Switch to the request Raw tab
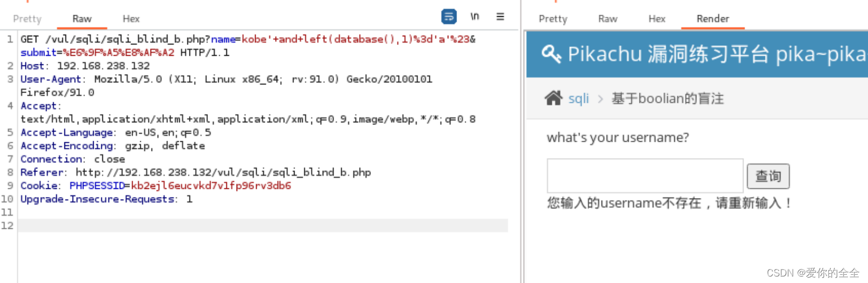Viewport: 868px width, 283px height. [x=82, y=18]
